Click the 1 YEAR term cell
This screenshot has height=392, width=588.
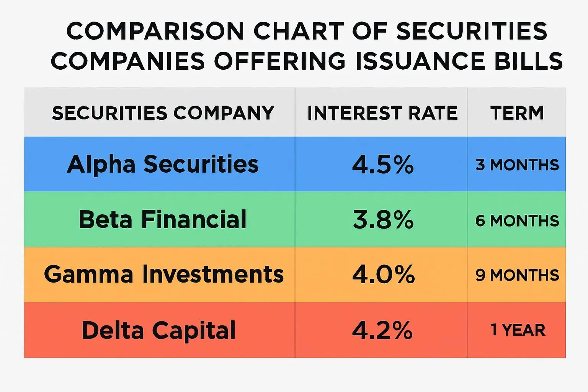(518, 330)
